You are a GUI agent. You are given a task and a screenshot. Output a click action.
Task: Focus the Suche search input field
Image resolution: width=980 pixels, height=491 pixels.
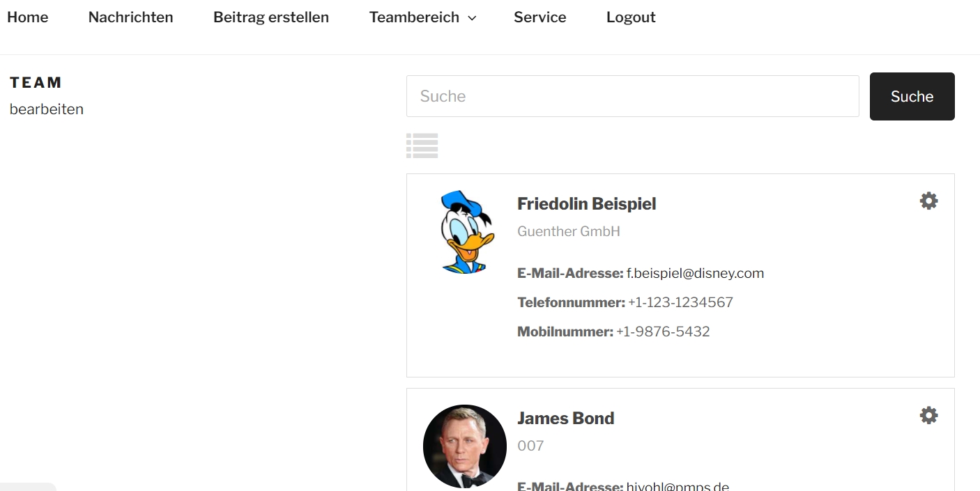click(x=632, y=96)
